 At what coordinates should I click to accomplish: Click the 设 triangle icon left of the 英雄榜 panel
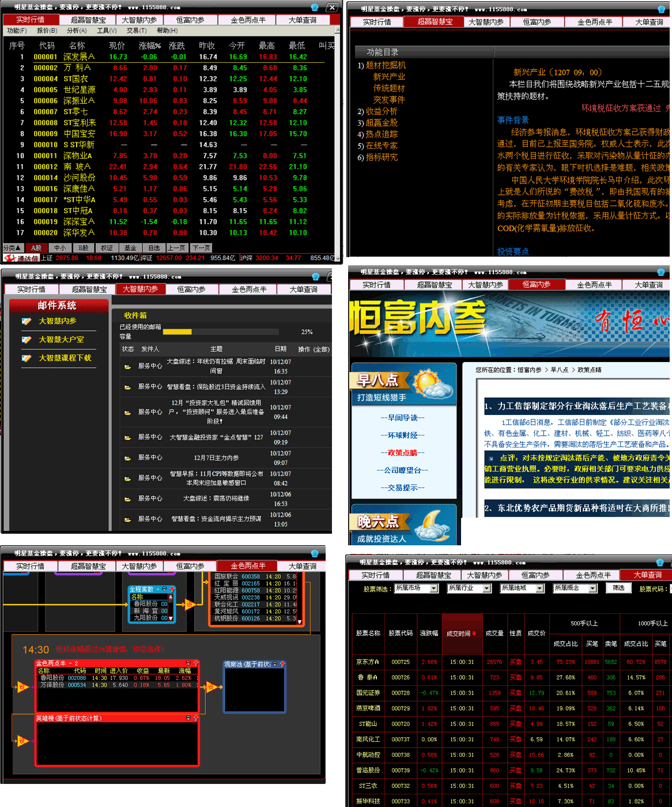(x=22, y=740)
